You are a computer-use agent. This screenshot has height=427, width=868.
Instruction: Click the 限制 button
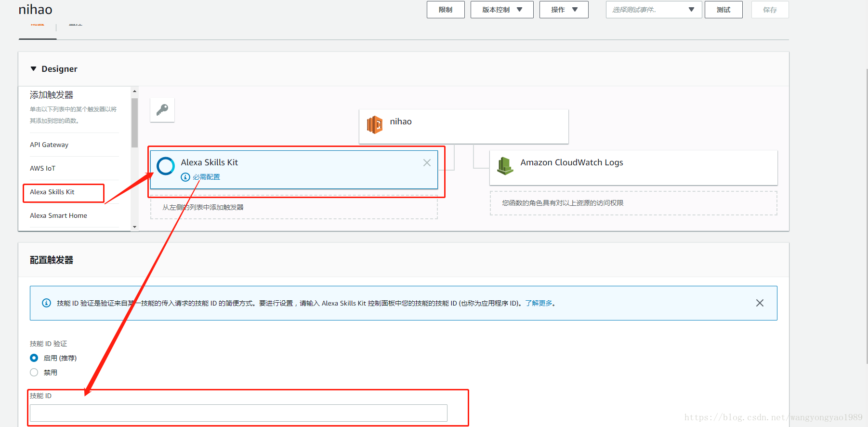[446, 10]
